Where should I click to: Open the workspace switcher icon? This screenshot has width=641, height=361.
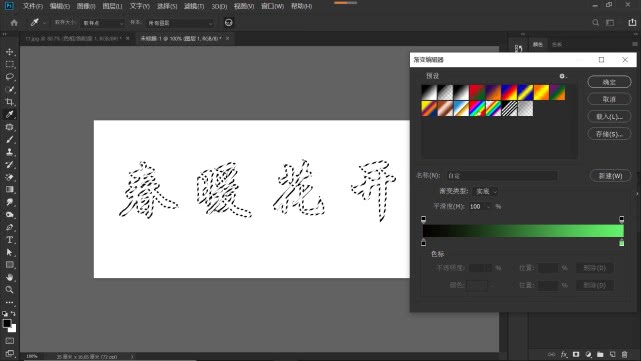(610, 23)
